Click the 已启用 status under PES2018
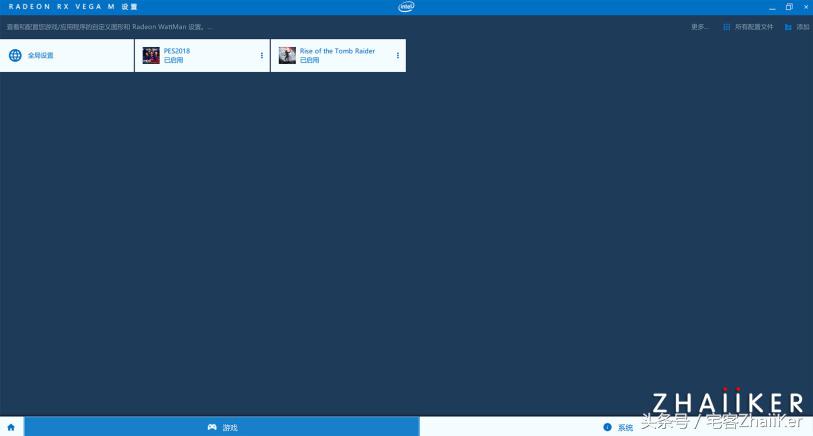The height and width of the screenshot is (436, 813). coord(174,60)
